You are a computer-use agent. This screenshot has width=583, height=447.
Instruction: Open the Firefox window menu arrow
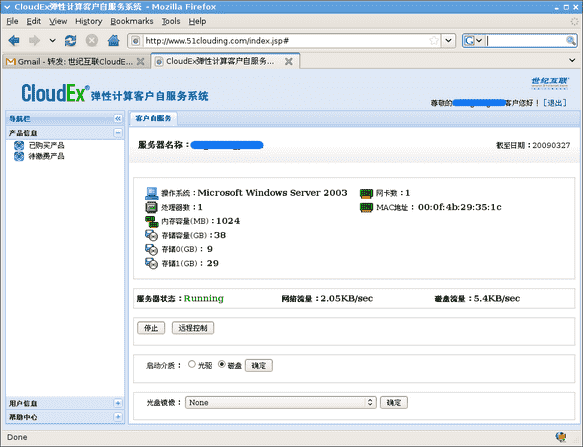tap(7, 7)
